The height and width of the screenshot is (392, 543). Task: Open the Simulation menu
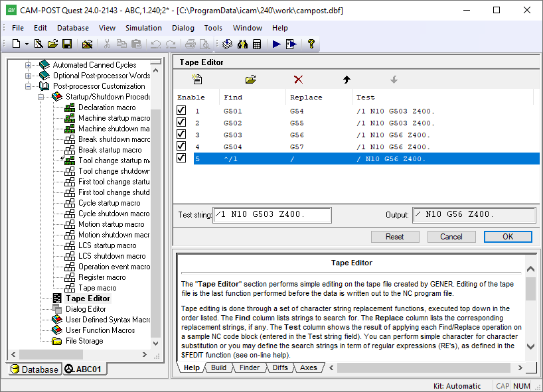click(143, 28)
